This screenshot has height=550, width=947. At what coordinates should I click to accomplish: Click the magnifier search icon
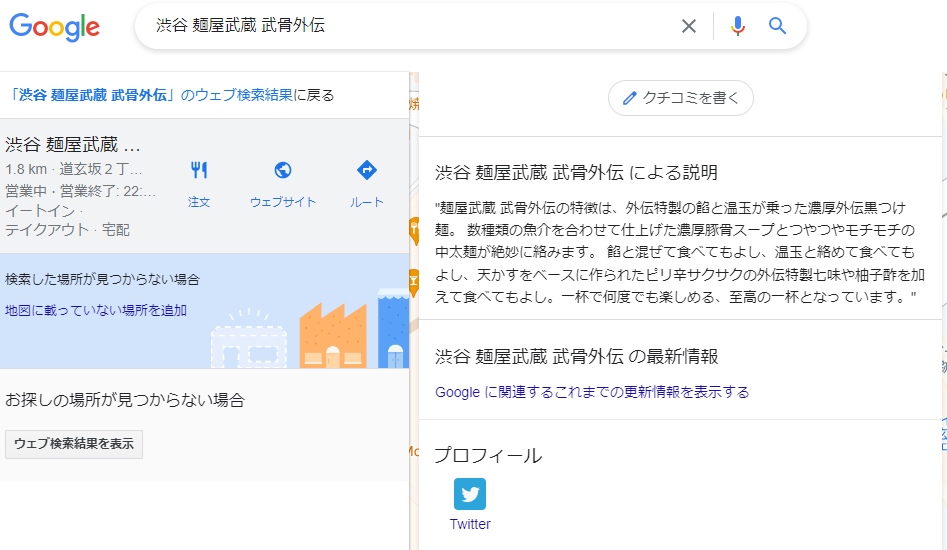click(x=777, y=26)
